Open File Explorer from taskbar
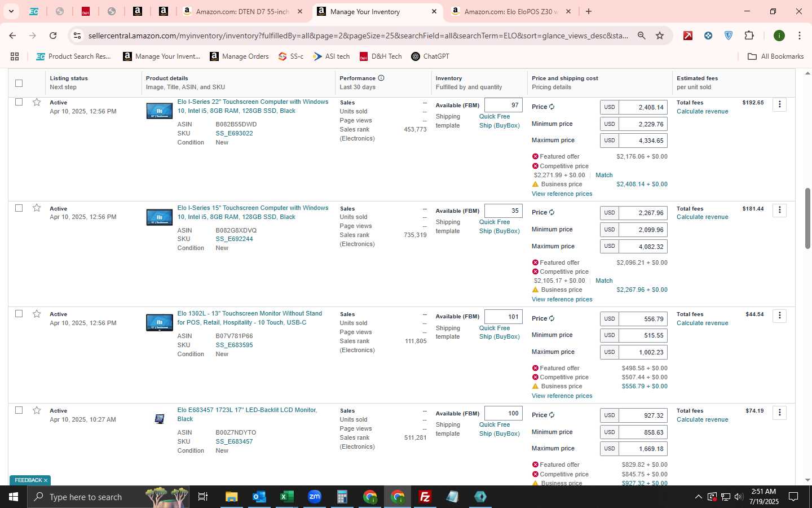Screen dimensions: 812x508 (231, 497)
